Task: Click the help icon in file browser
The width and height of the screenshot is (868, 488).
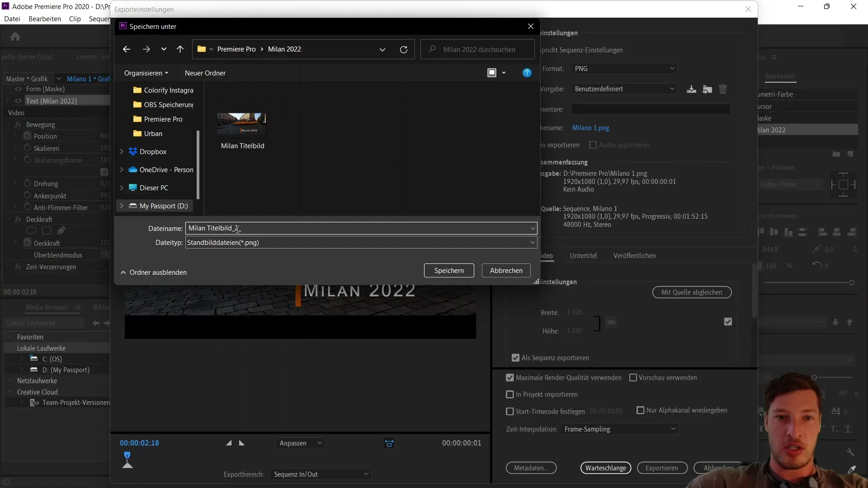Action: pyautogui.click(x=527, y=73)
